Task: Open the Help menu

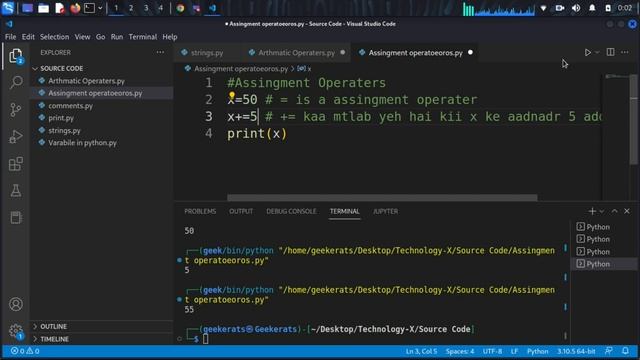Action: (x=170, y=37)
